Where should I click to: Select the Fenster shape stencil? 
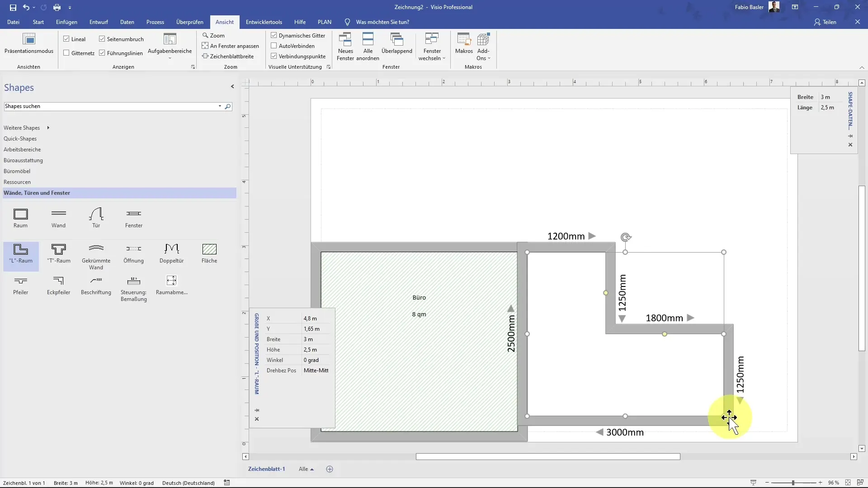pos(134,218)
